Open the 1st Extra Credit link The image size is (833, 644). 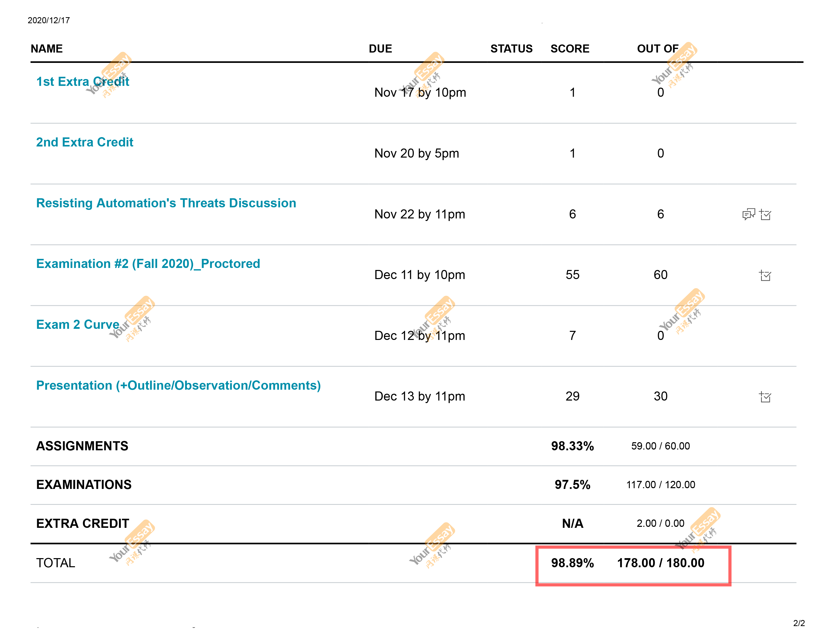[x=83, y=82]
